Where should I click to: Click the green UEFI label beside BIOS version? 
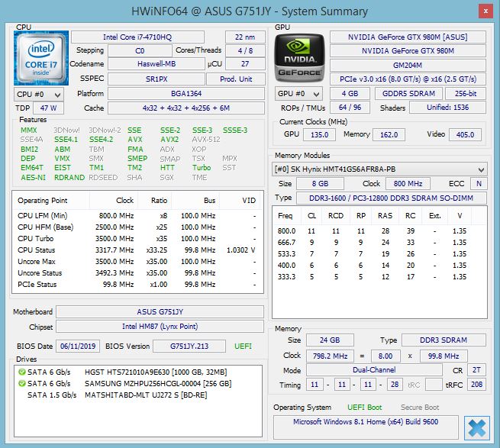tap(243, 346)
